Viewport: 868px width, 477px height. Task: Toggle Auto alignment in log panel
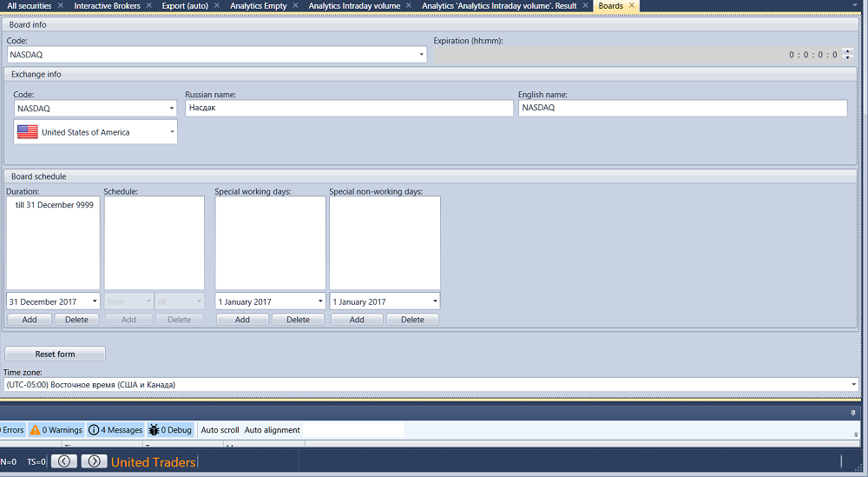(x=272, y=430)
